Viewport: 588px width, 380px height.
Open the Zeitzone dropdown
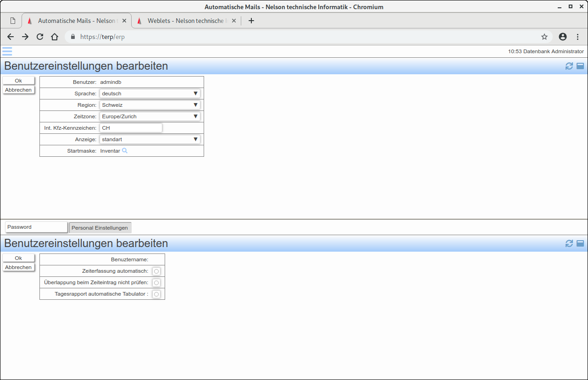click(150, 116)
